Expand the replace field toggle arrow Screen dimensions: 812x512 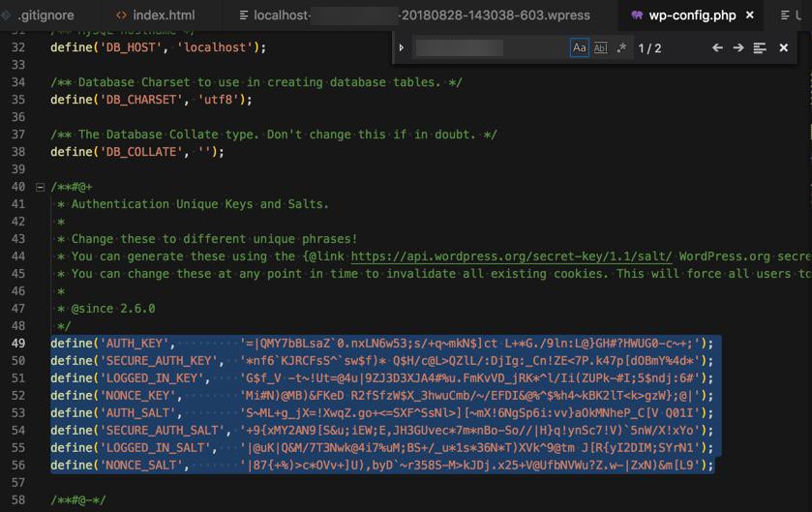(402, 47)
